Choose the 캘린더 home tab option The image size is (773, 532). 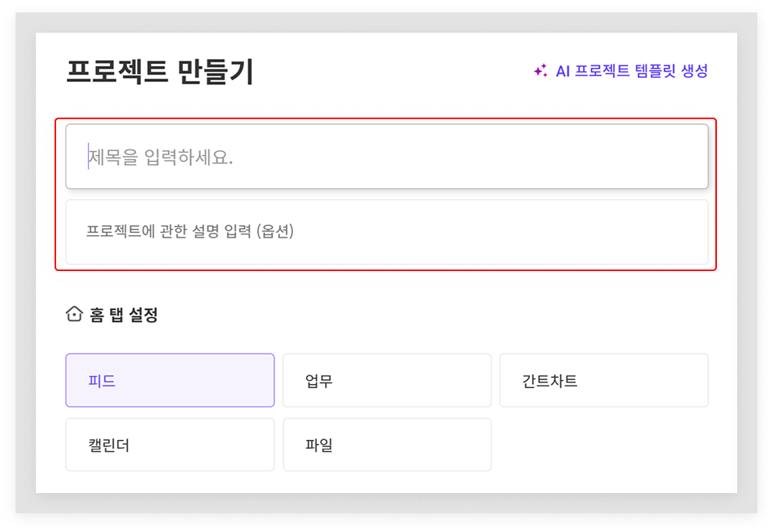pyautogui.click(x=170, y=445)
